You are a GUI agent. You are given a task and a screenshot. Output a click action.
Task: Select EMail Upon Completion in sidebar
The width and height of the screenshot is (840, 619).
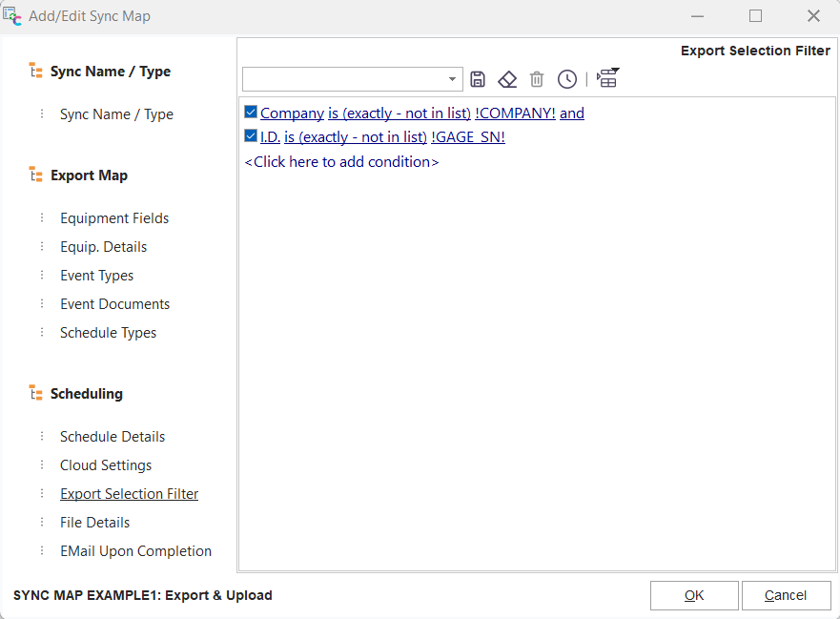coord(135,551)
